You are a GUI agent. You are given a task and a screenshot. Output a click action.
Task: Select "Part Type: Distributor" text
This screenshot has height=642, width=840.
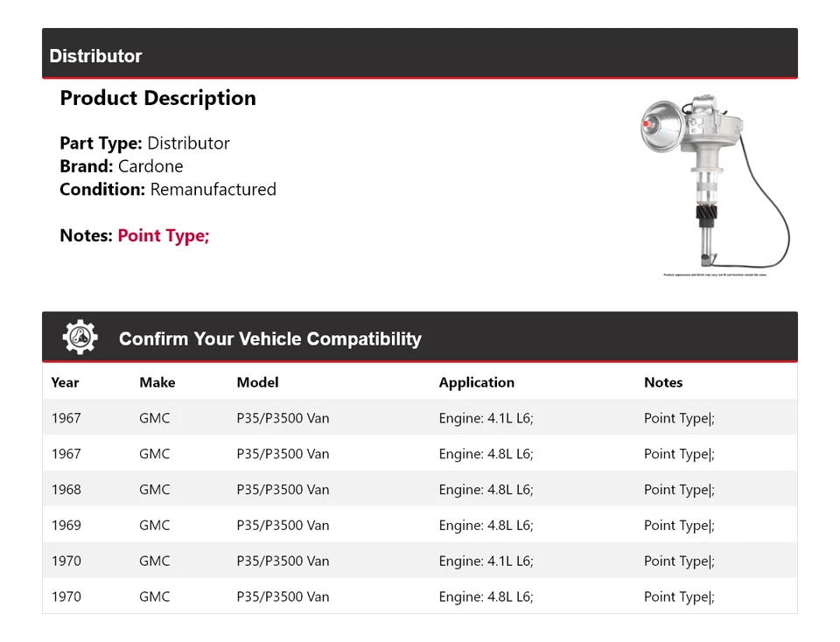[x=144, y=143]
